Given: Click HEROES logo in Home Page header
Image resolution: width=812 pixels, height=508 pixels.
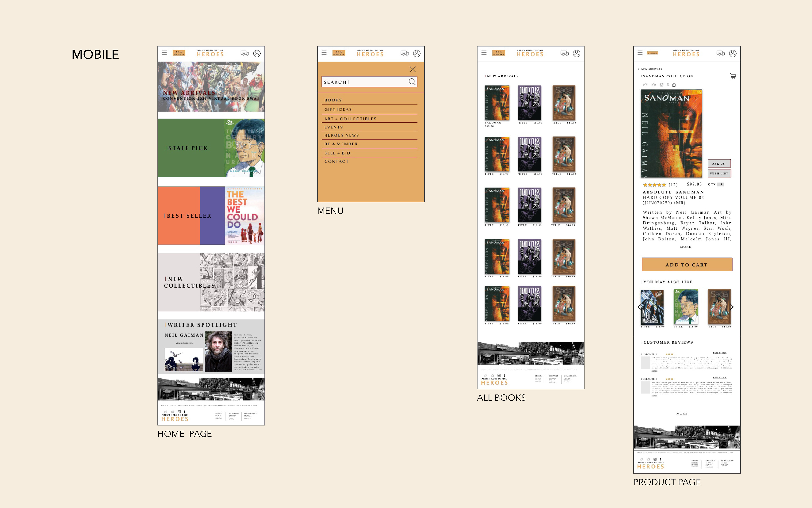Looking at the screenshot, I should tap(210, 53).
